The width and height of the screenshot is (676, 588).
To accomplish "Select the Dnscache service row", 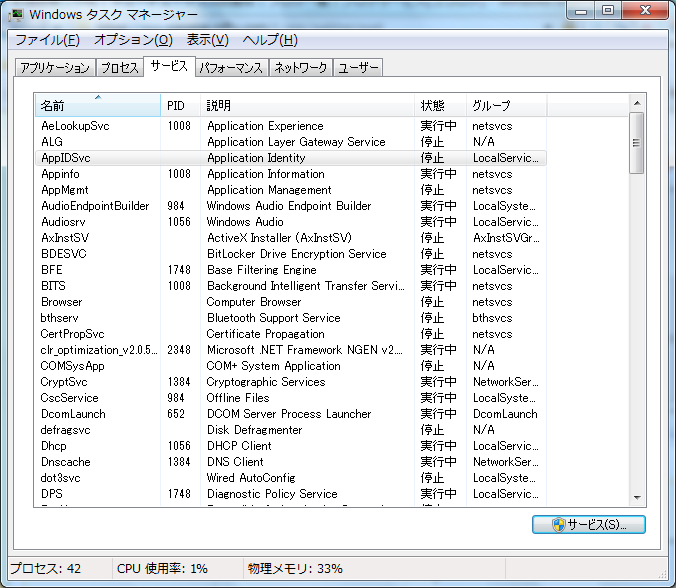I will pos(291,462).
